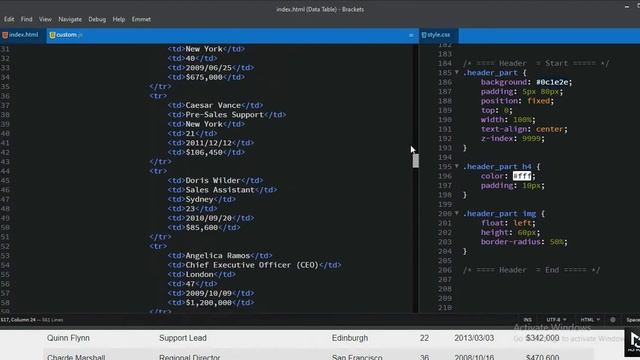Click the 2013/03/03 date cell
The height and width of the screenshot is (360, 640).
(474, 338)
